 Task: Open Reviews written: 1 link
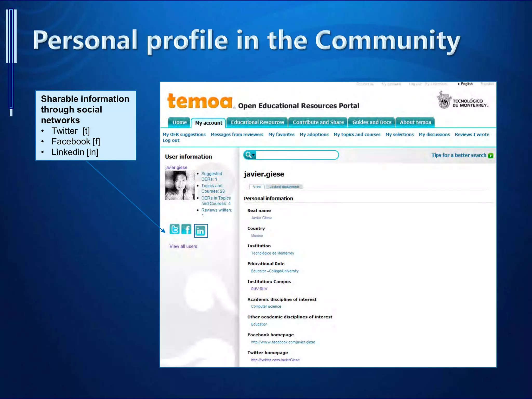216,213
